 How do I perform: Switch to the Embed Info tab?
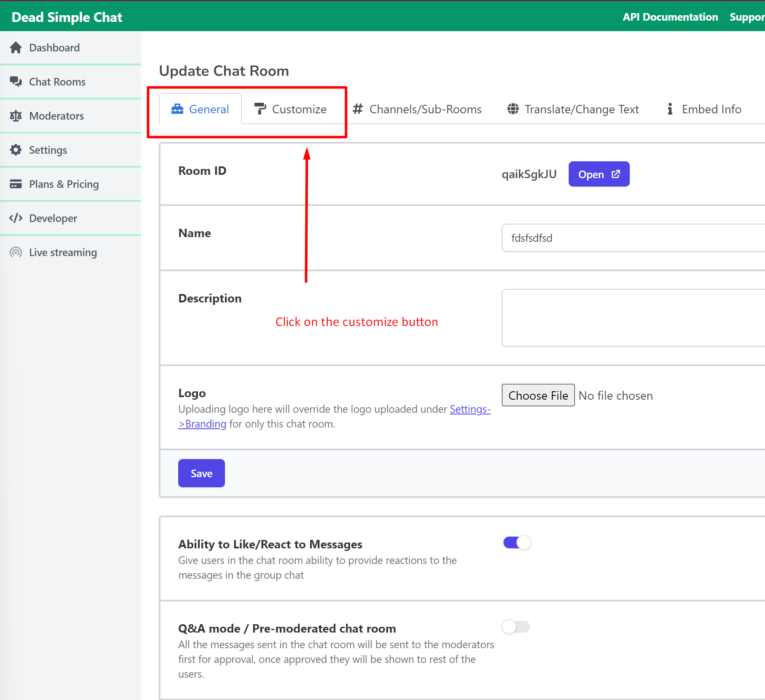[x=712, y=109]
